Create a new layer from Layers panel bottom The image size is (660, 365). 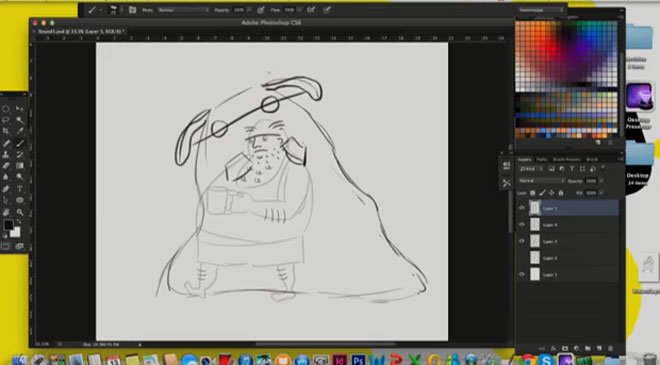599,349
